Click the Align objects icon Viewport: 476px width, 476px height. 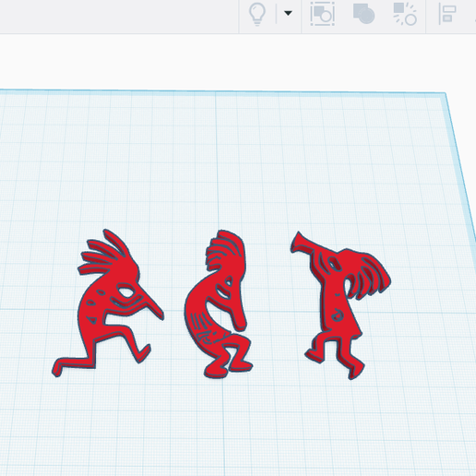(x=447, y=14)
